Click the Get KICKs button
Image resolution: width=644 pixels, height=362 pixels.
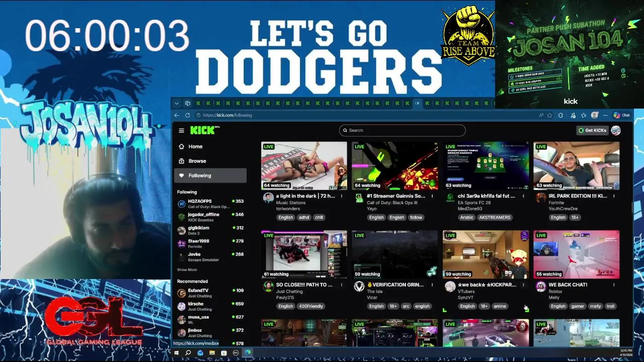click(593, 130)
